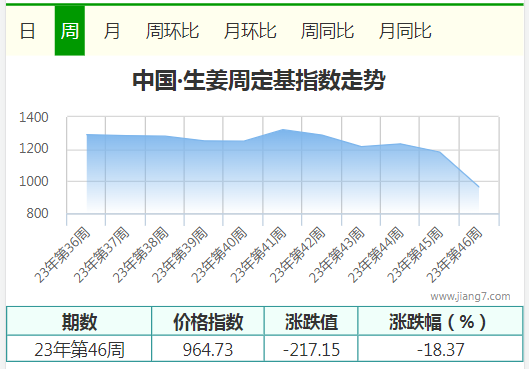Viewport: 529px width, 369px height.
Task: Click the x-axis label 23年第42周
Action: click(x=297, y=255)
